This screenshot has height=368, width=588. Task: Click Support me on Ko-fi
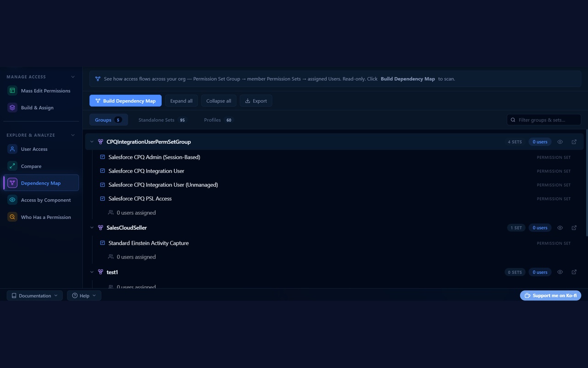click(x=550, y=296)
